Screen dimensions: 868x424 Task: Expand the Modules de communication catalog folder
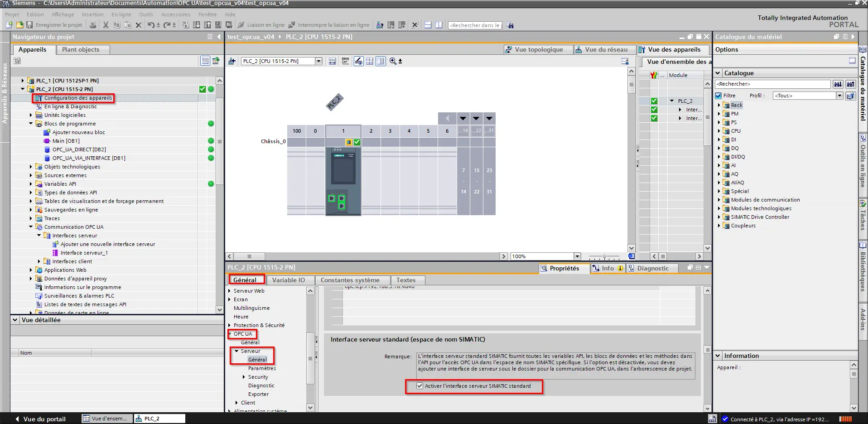click(719, 200)
